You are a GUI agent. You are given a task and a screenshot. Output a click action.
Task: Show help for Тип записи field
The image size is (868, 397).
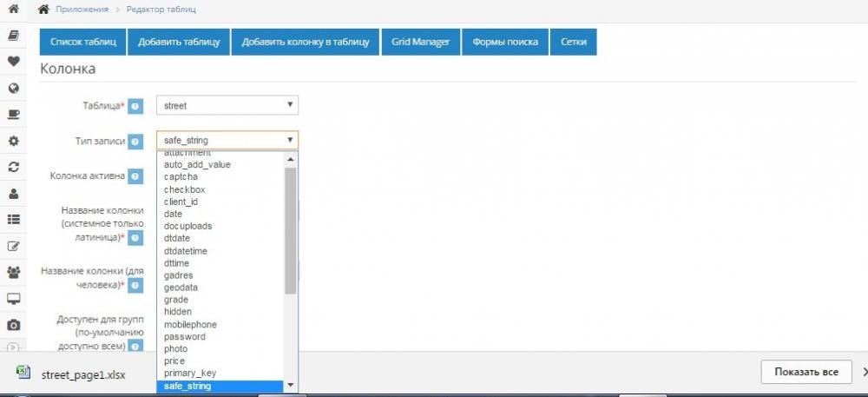pos(135,142)
